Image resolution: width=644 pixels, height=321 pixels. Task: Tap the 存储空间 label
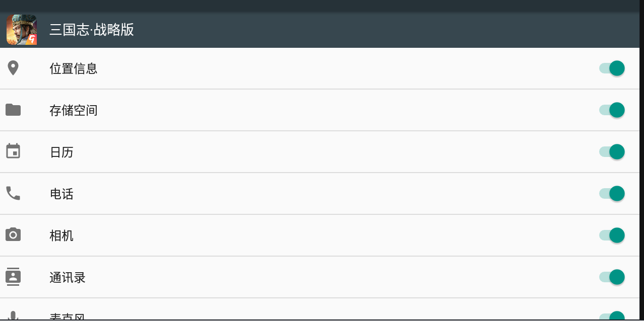(x=74, y=110)
